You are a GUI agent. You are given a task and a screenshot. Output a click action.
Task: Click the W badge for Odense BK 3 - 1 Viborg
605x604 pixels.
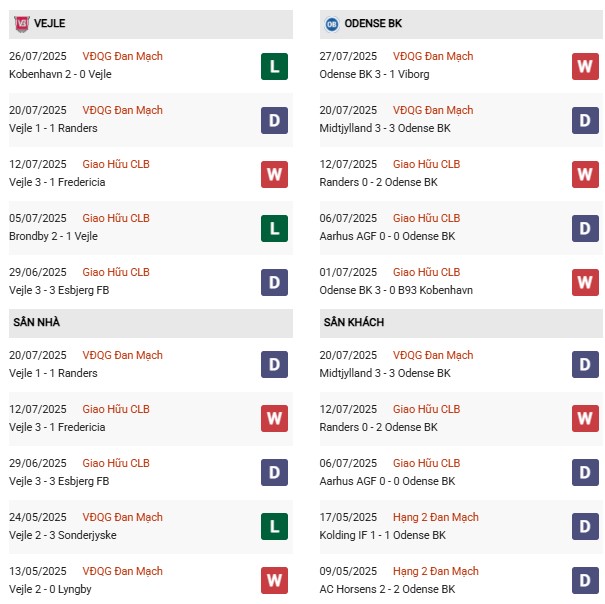click(x=585, y=66)
